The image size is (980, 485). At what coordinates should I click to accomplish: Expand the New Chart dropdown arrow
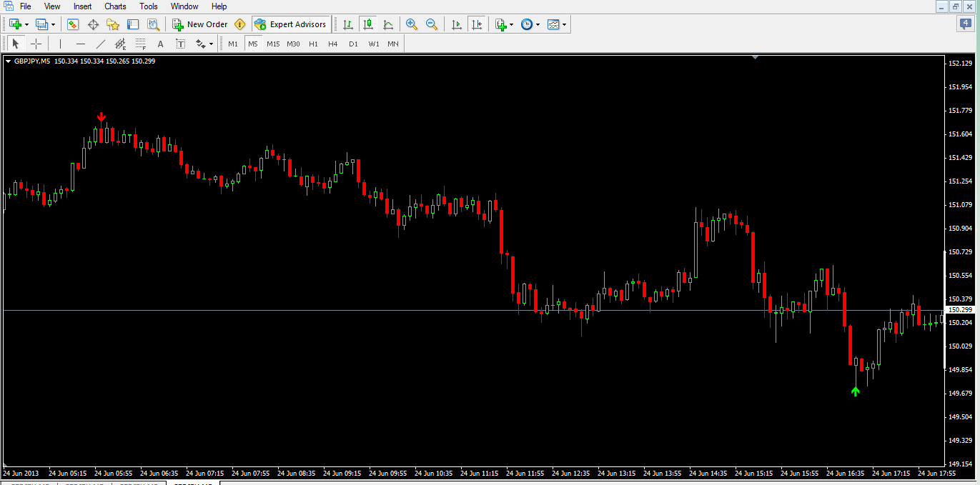click(x=26, y=24)
